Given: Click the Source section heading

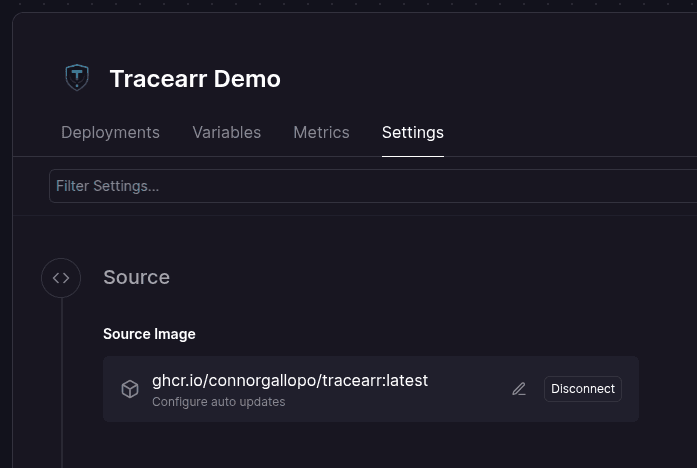Looking at the screenshot, I should point(136,277).
